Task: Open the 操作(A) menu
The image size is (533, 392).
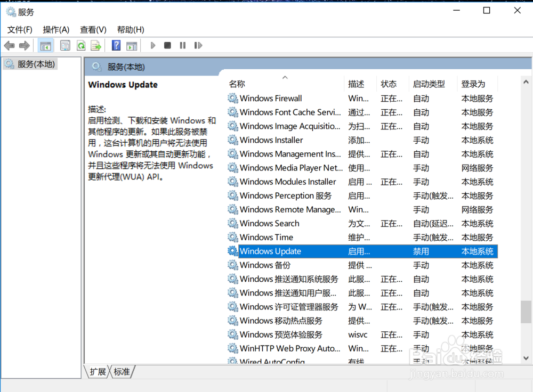Action: click(56, 30)
